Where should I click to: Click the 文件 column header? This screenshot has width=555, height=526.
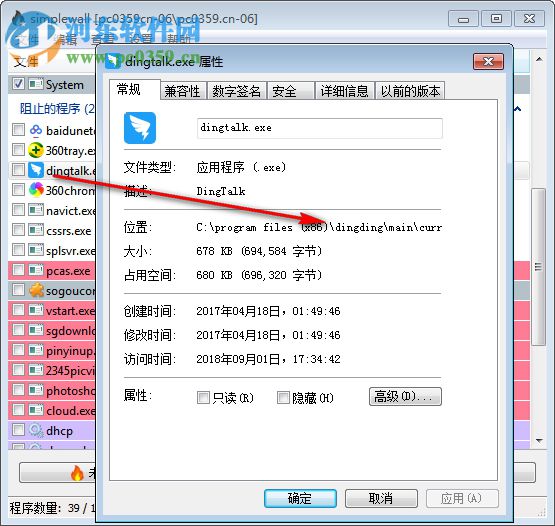pyautogui.click(x=26, y=62)
